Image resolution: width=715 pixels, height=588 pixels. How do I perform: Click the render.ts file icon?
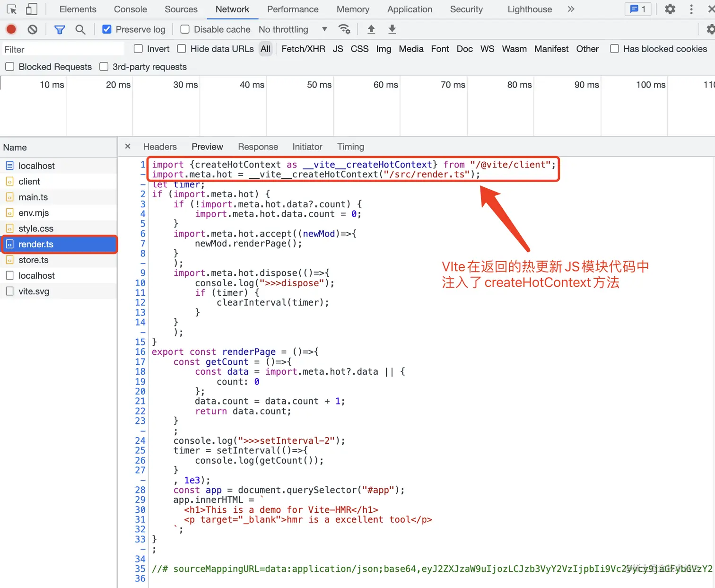9,244
